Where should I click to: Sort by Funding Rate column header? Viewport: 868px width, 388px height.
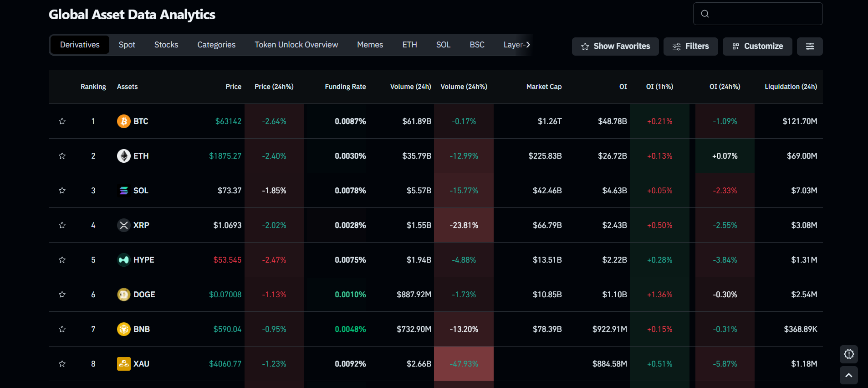(345, 87)
